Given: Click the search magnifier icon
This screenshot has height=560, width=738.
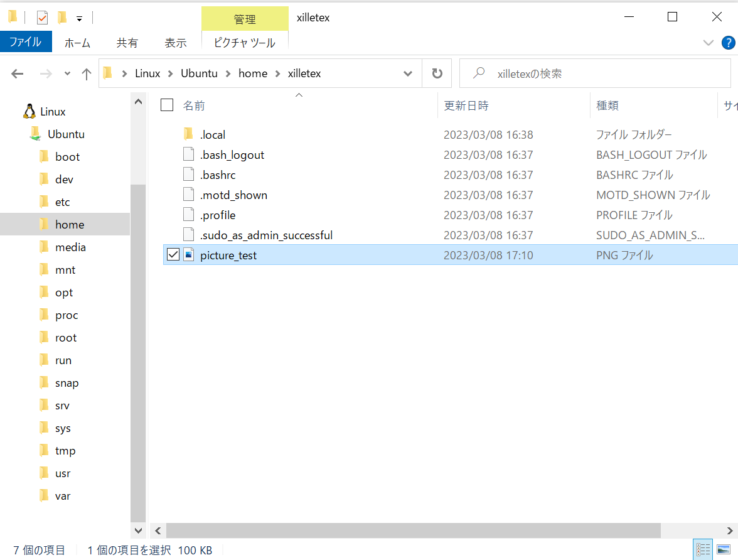Looking at the screenshot, I should [x=479, y=73].
